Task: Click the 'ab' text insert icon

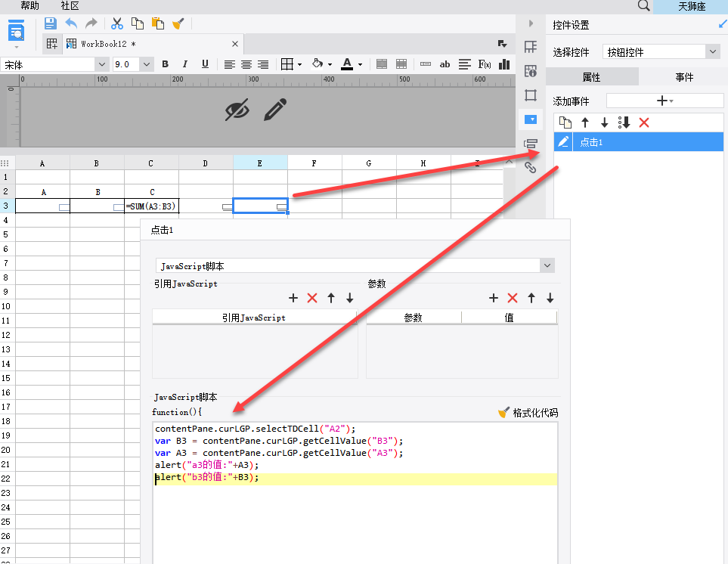Action: tap(445, 64)
